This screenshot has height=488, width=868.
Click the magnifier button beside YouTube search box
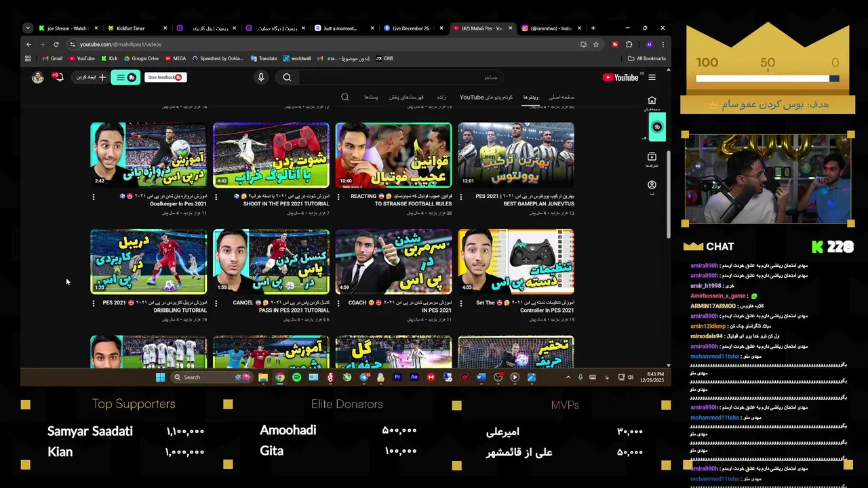tap(287, 77)
